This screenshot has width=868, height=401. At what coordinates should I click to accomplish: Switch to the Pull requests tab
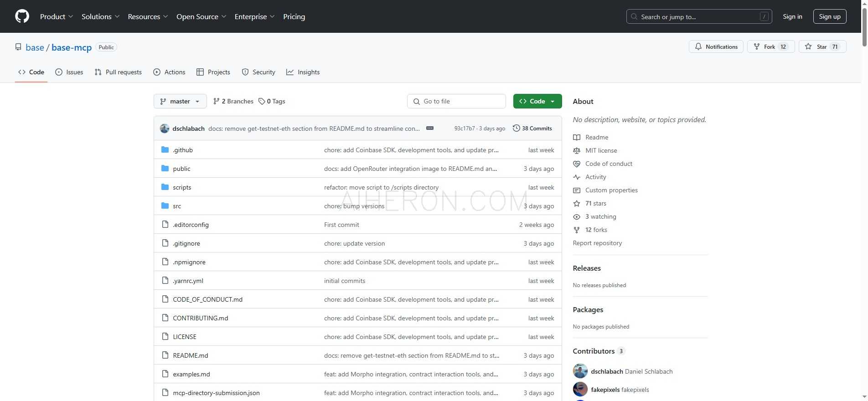point(118,72)
